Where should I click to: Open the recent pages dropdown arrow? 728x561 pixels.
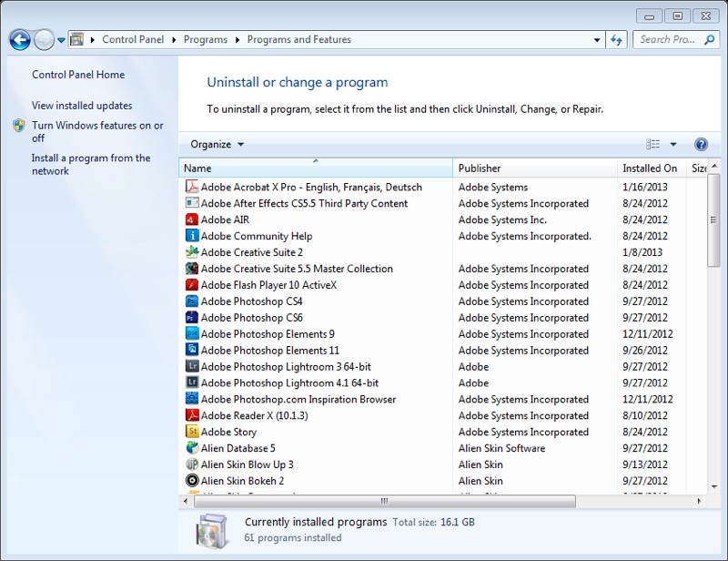click(61, 40)
